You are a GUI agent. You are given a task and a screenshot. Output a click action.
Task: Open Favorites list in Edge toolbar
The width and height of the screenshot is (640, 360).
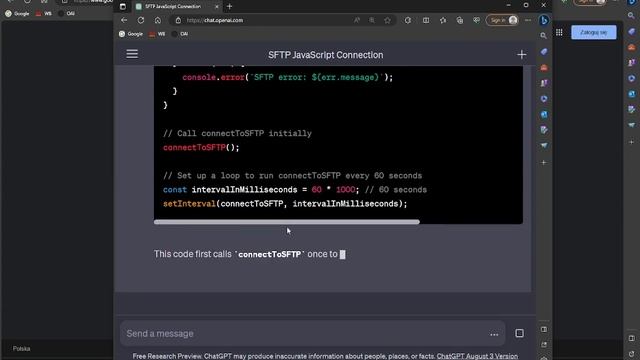tap(443, 20)
